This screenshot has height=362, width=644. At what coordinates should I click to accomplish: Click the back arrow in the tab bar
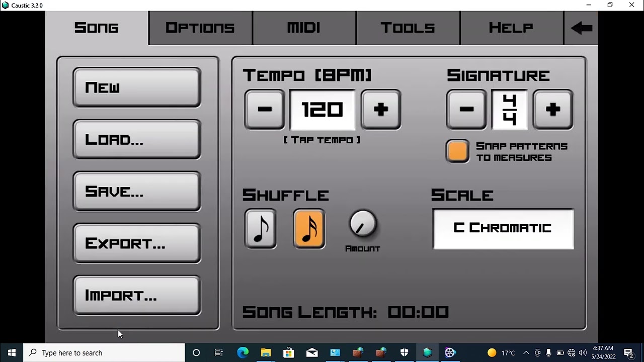click(582, 28)
